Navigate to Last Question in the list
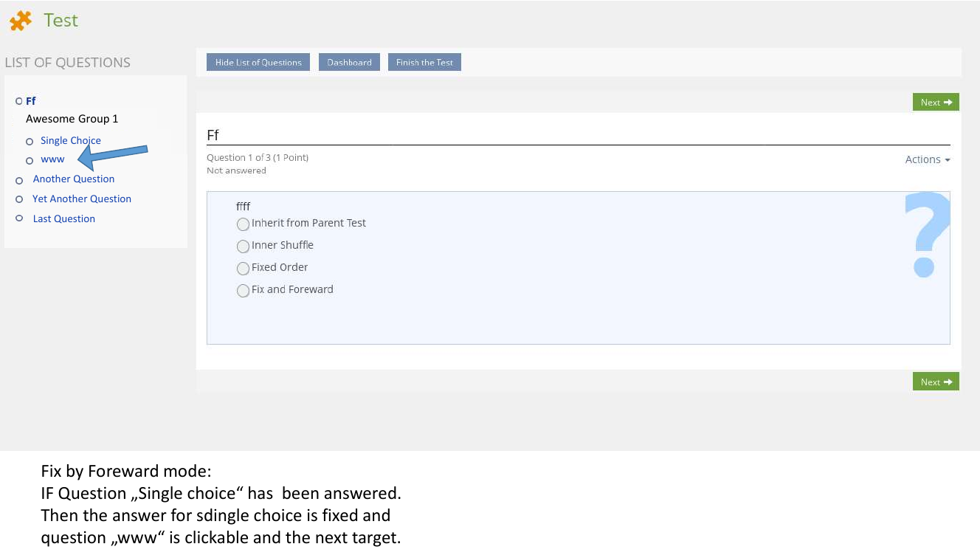 pyautogui.click(x=64, y=218)
